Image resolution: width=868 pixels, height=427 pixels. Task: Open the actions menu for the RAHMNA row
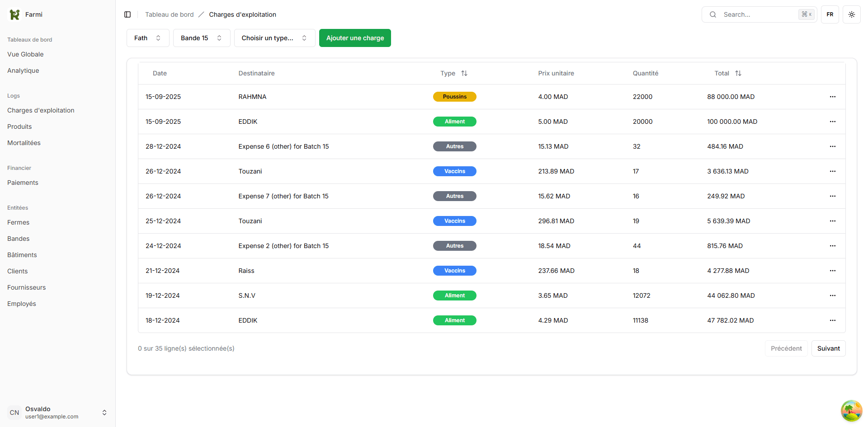[833, 97]
